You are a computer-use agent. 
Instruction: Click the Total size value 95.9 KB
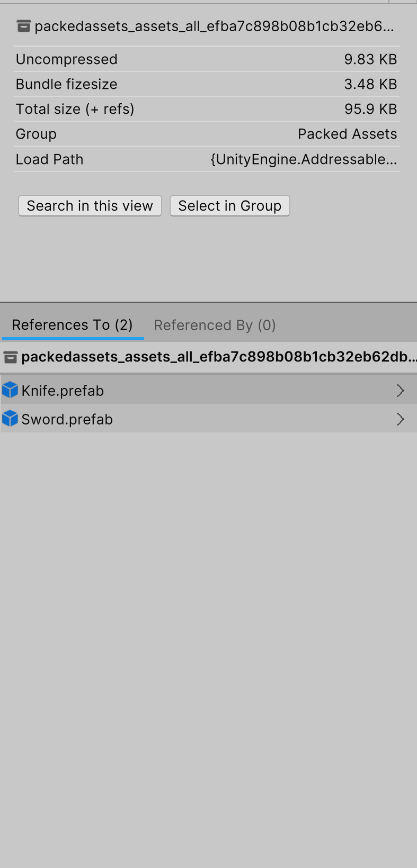370,109
